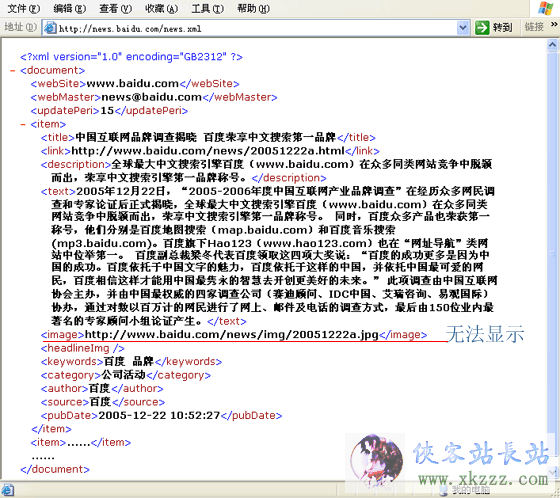Click the Windows logo throbber icon

click(x=545, y=8)
